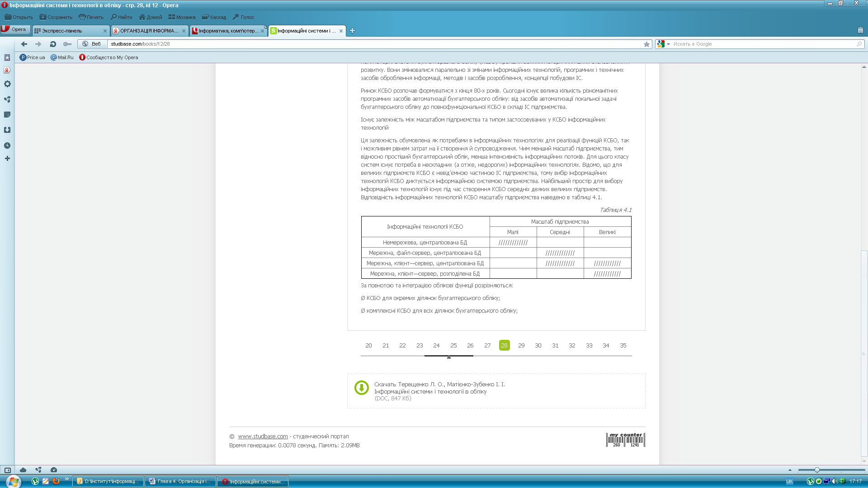The width and height of the screenshot is (868, 488).
Task: Click Каскад in the main toolbar
Action: [x=214, y=17]
